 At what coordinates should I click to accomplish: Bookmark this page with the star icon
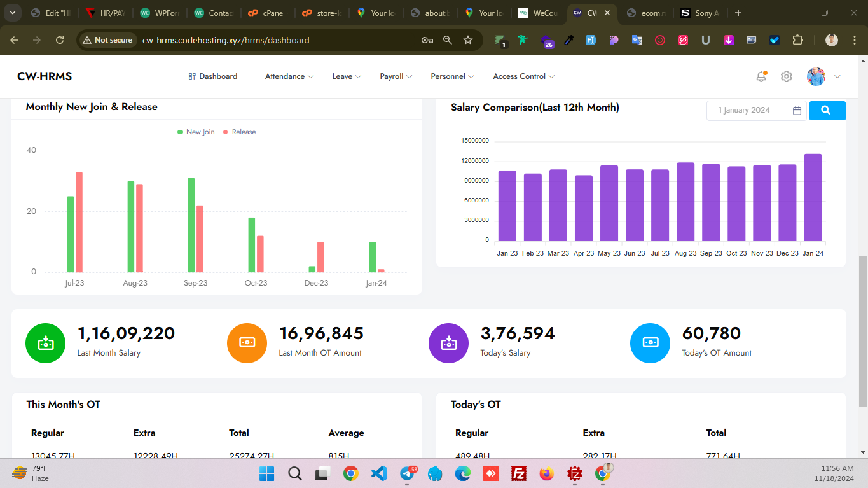point(468,40)
